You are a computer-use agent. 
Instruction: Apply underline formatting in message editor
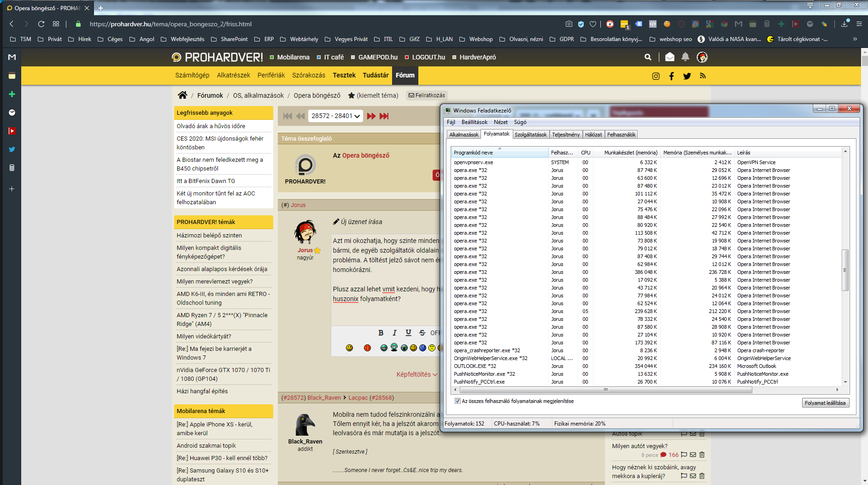pyautogui.click(x=408, y=333)
